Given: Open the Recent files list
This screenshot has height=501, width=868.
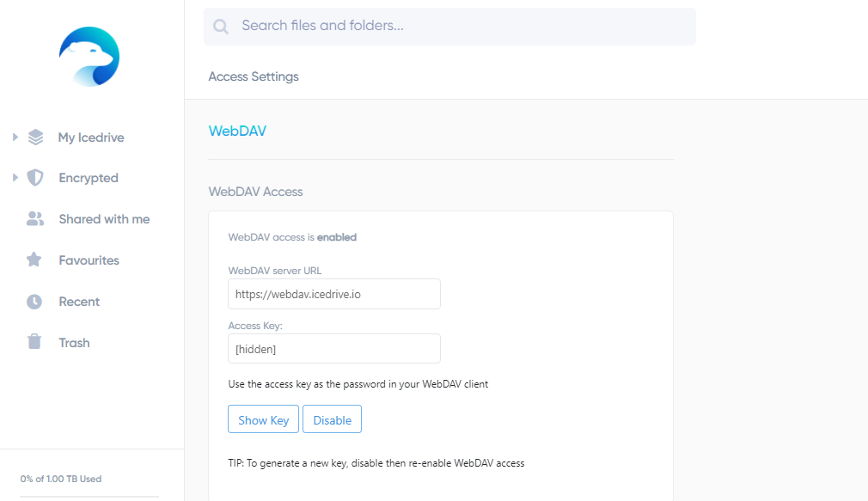Looking at the screenshot, I should (79, 302).
